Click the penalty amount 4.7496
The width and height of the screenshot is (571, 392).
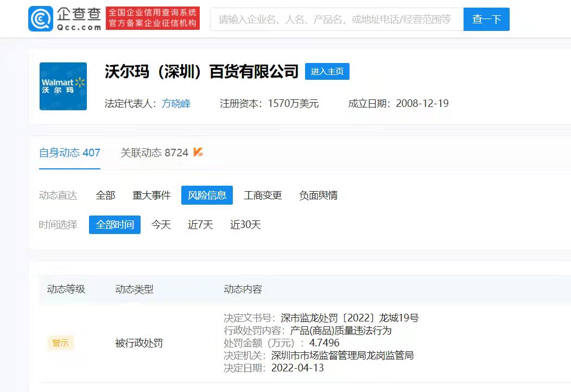click(324, 343)
